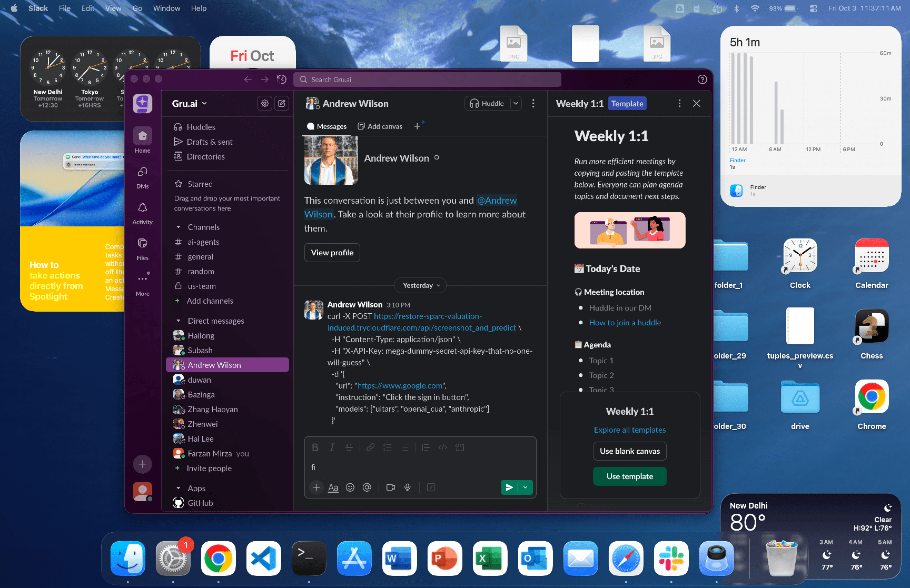910x588 pixels.
Task: Click the record audio microphone icon
Action: tap(408, 487)
